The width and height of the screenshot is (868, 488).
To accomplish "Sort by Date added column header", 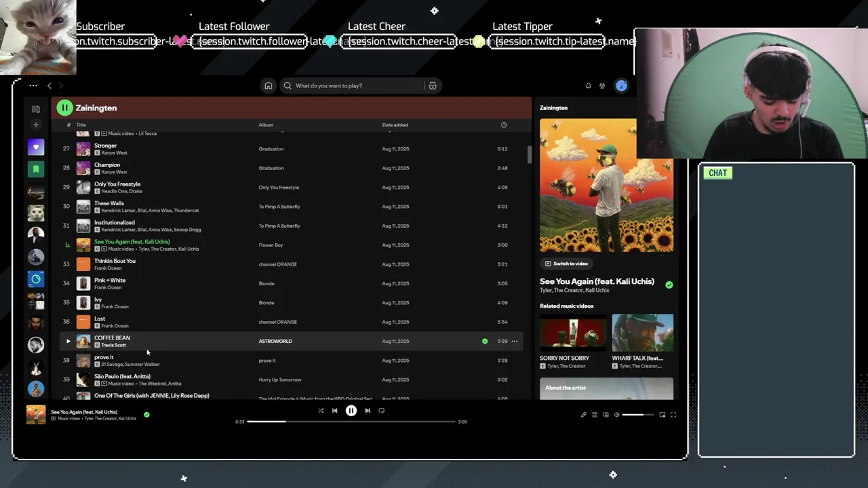I will [x=395, y=125].
